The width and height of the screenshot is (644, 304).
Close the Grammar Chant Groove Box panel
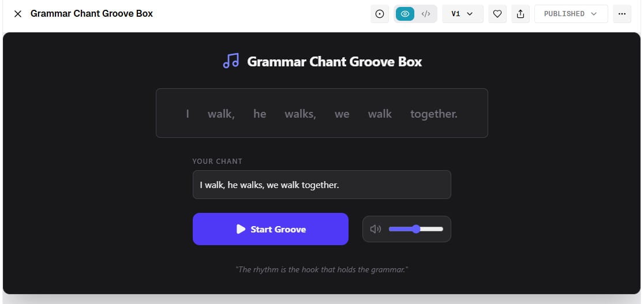[18, 14]
